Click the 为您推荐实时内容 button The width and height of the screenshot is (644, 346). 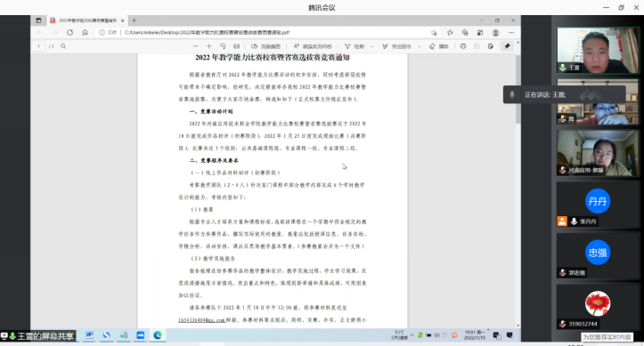coord(607,336)
